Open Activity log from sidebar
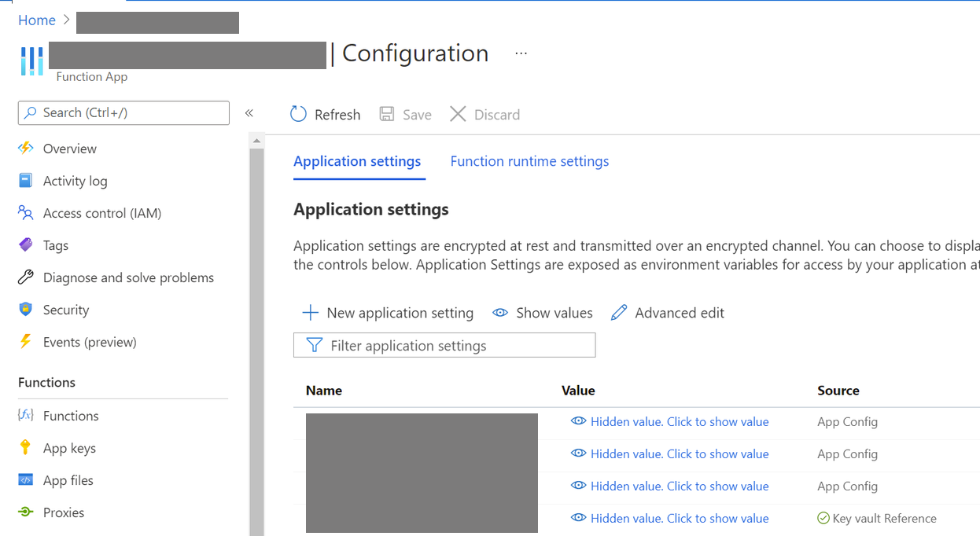980x536 pixels. pyautogui.click(x=75, y=181)
